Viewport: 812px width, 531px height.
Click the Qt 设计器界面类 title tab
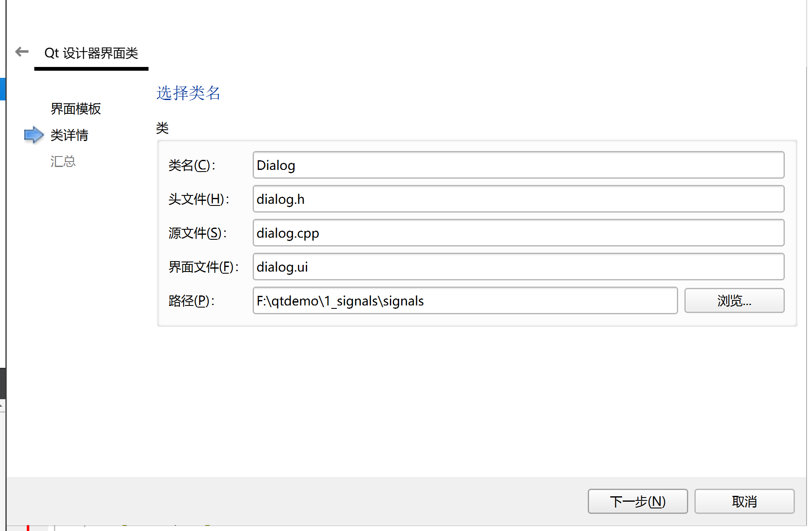[x=91, y=53]
